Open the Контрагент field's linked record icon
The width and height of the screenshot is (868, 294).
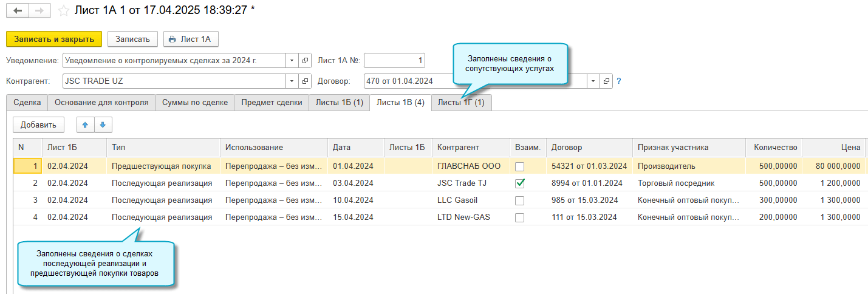[305, 81]
